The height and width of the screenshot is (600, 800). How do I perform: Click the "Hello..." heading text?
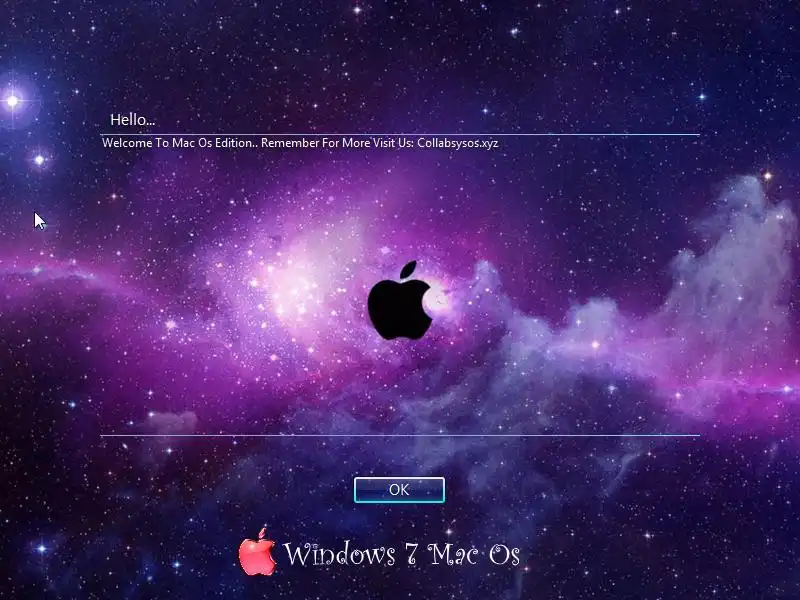pyautogui.click(x=133, y=120)
